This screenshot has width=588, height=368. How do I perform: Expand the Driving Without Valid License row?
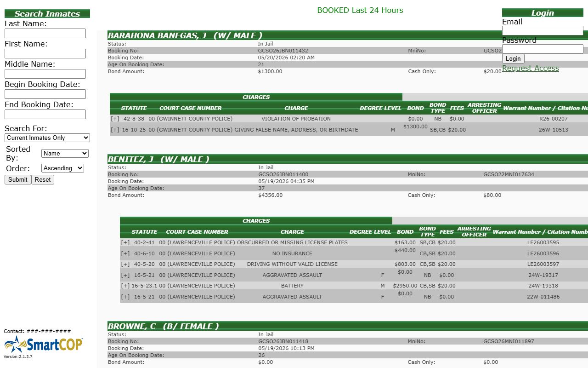125,264
